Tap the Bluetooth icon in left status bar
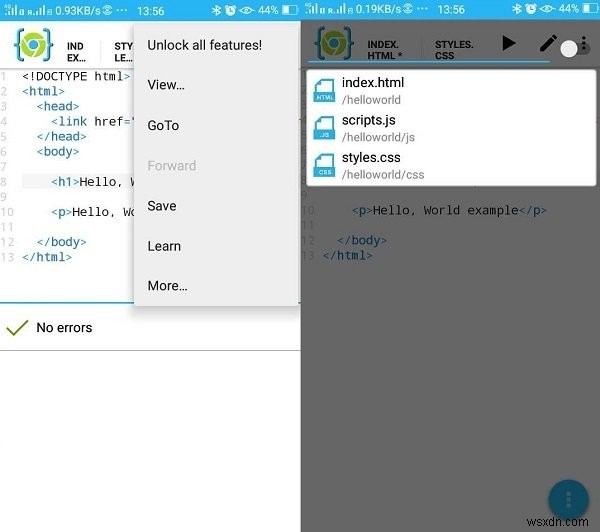The height and width of the screenshot is (532, 600). 216,10
